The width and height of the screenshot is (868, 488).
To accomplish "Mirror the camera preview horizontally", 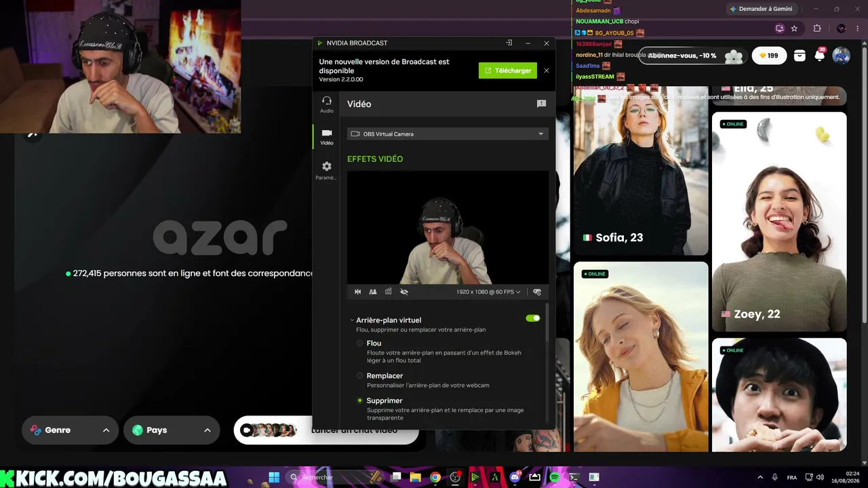I will [358, 291].
